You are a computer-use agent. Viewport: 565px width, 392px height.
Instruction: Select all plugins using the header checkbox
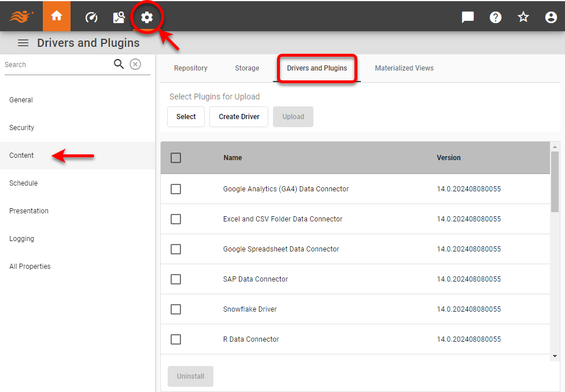pyautogui.click(x=176, y=157)
